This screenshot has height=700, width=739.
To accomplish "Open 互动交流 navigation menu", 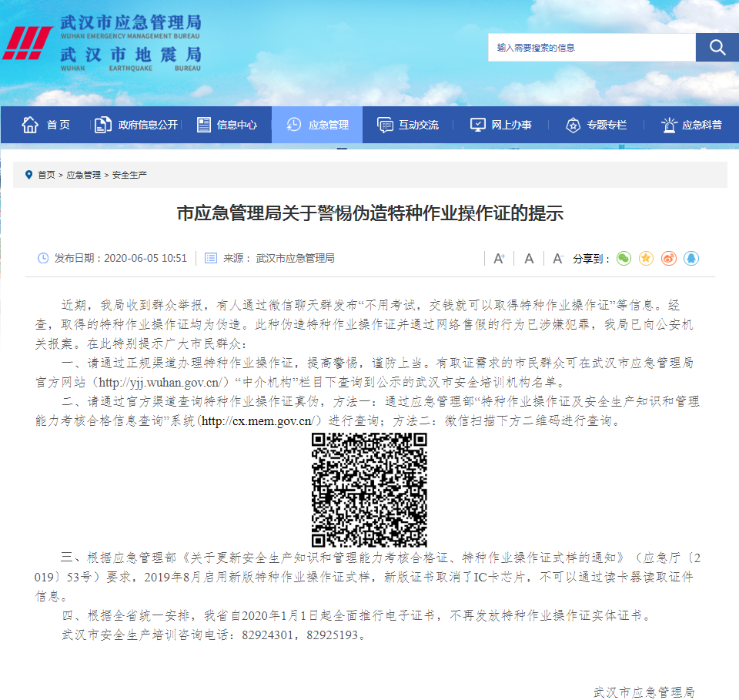I will click(x=408, y=125).
